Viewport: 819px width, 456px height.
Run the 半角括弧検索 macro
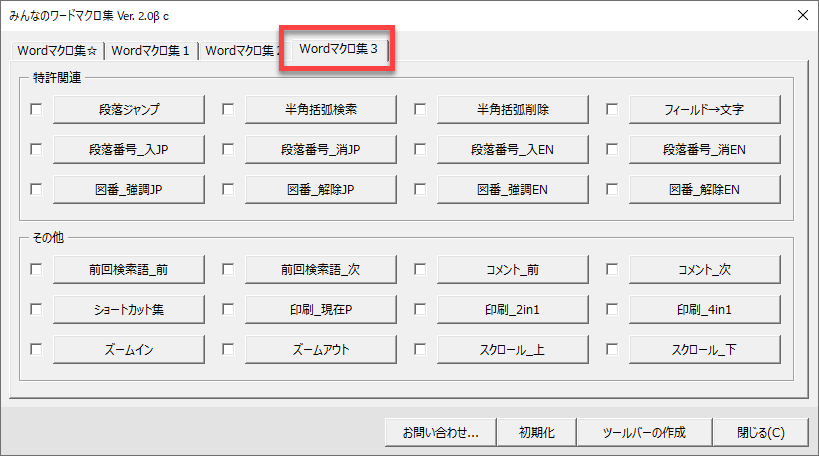(320, 108)
